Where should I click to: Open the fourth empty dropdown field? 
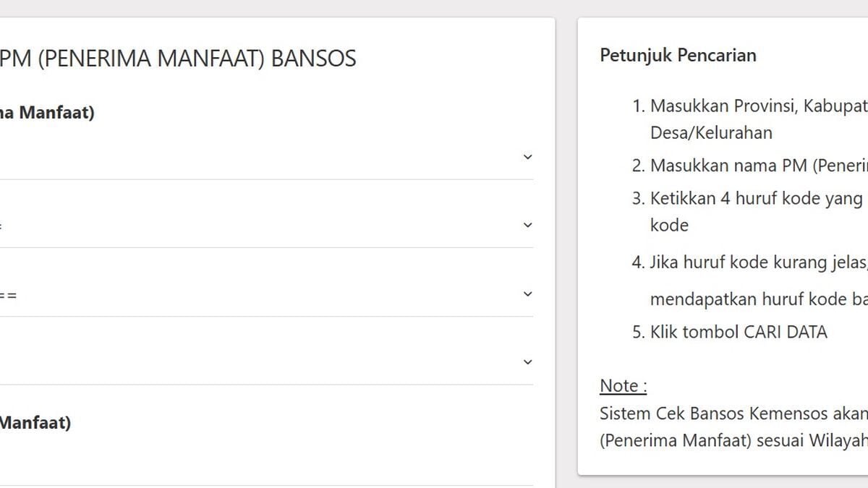(267, 362)
